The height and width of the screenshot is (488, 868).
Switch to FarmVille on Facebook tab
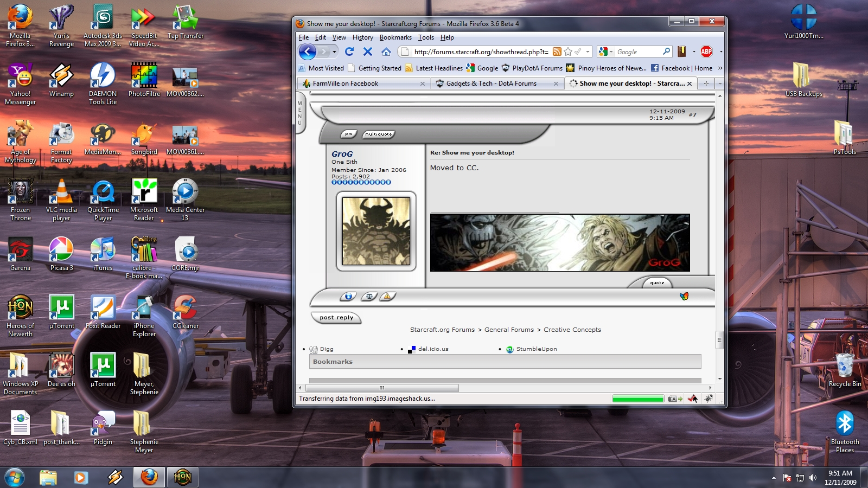(x=363, y=84)
